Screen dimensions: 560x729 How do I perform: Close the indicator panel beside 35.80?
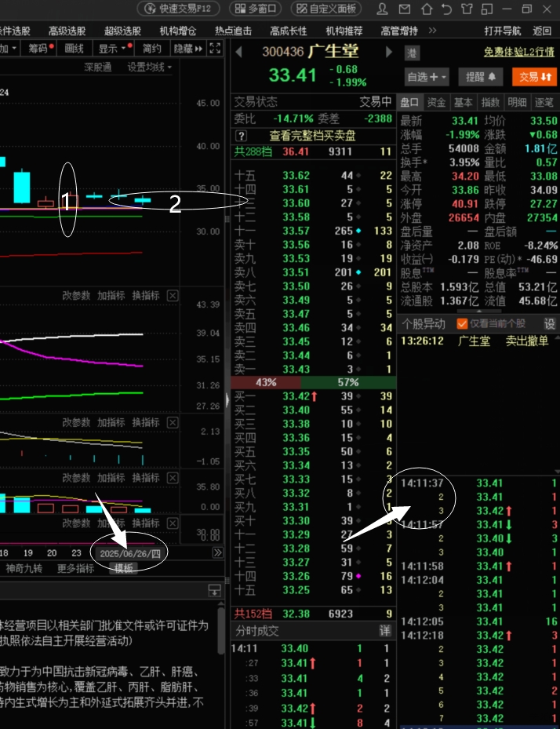[x=173, y=477]
